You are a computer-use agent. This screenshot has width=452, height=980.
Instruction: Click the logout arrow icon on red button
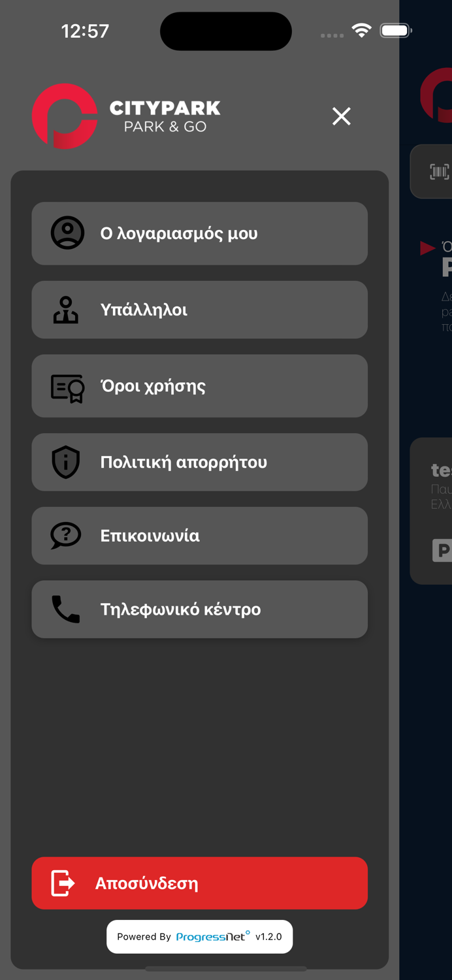63,883
